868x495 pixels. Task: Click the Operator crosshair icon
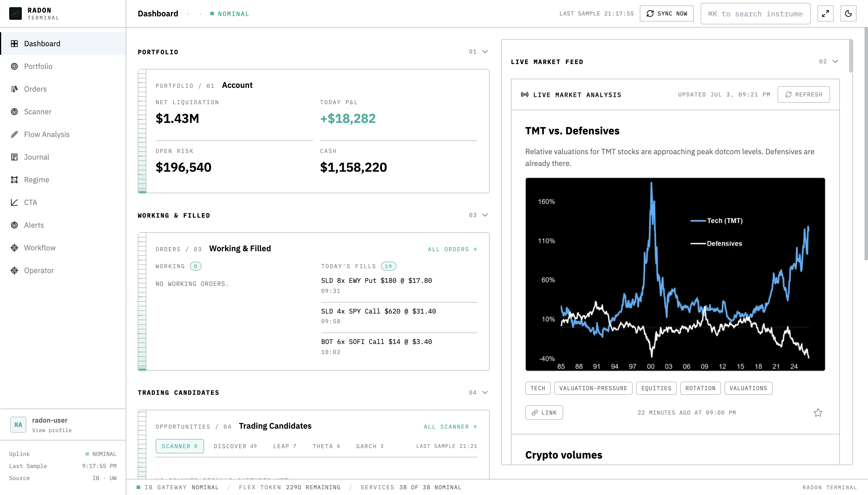point(14,270)
